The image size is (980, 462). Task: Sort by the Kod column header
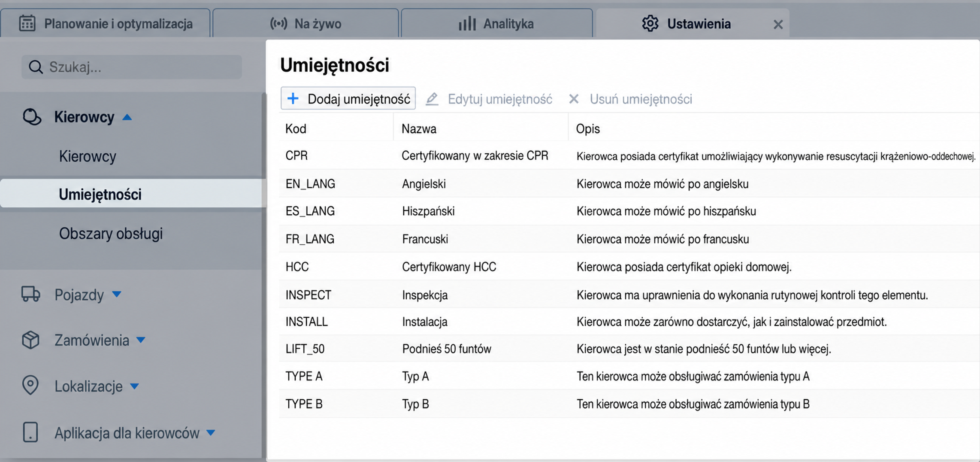tap(296, 128)
